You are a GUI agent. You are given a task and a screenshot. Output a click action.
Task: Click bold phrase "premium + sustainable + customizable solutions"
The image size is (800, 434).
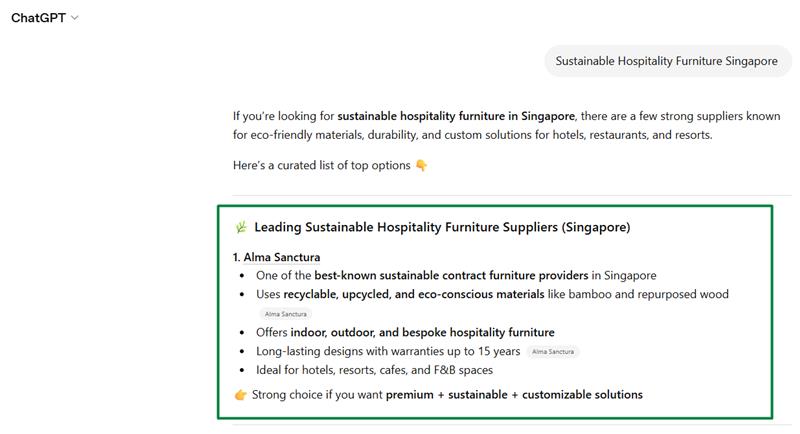[x=514, y=395]
